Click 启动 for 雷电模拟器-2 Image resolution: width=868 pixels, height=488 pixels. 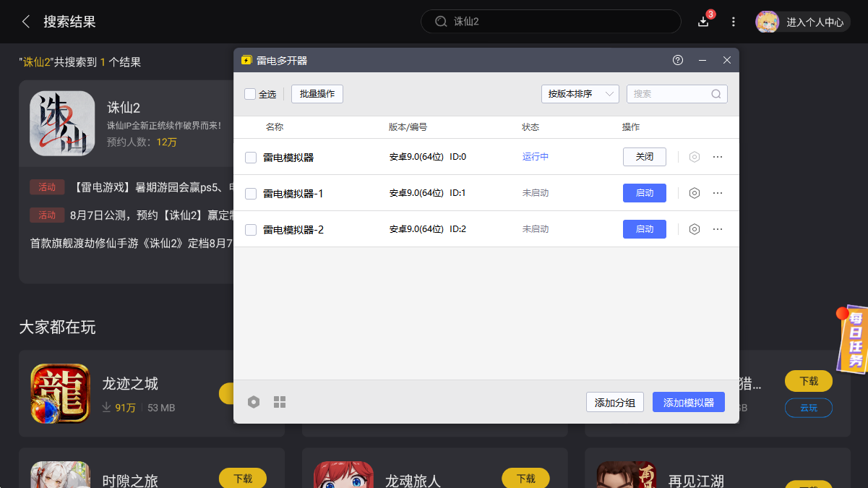pos(645,229)
